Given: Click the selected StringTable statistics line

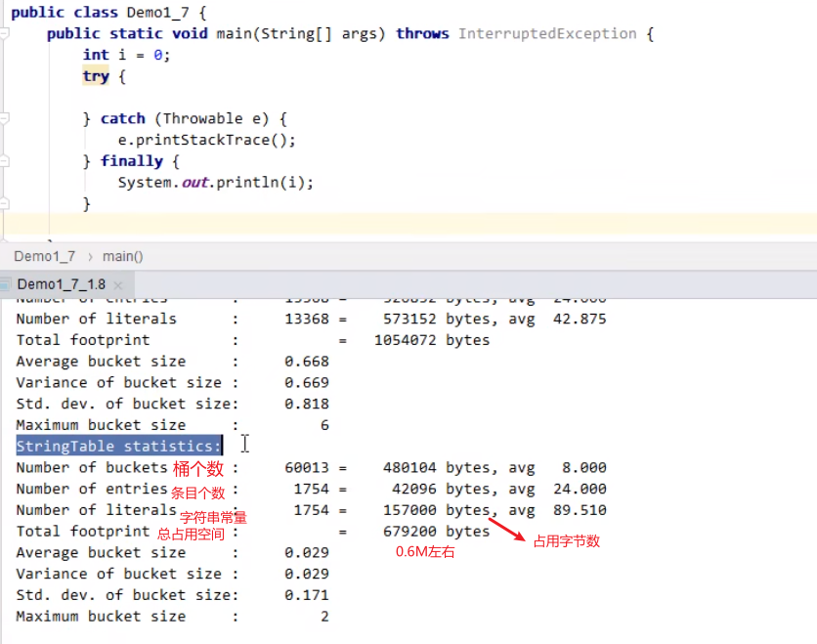Looking at the screenshot, I should (118, 447).
